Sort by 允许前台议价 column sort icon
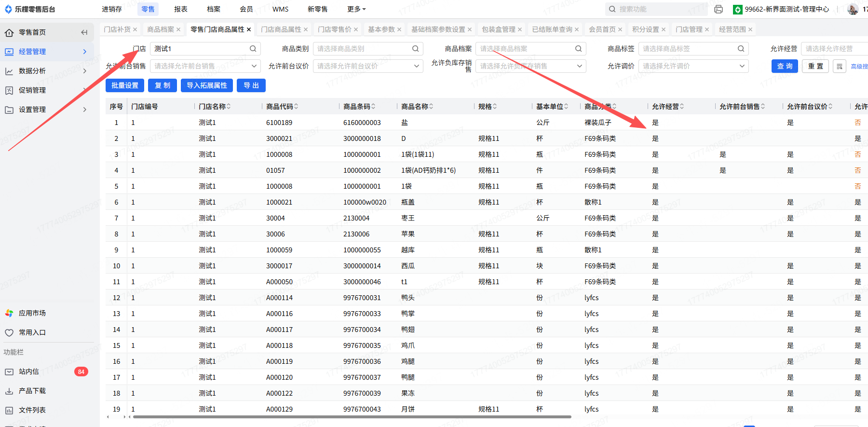 click(830, 107)
